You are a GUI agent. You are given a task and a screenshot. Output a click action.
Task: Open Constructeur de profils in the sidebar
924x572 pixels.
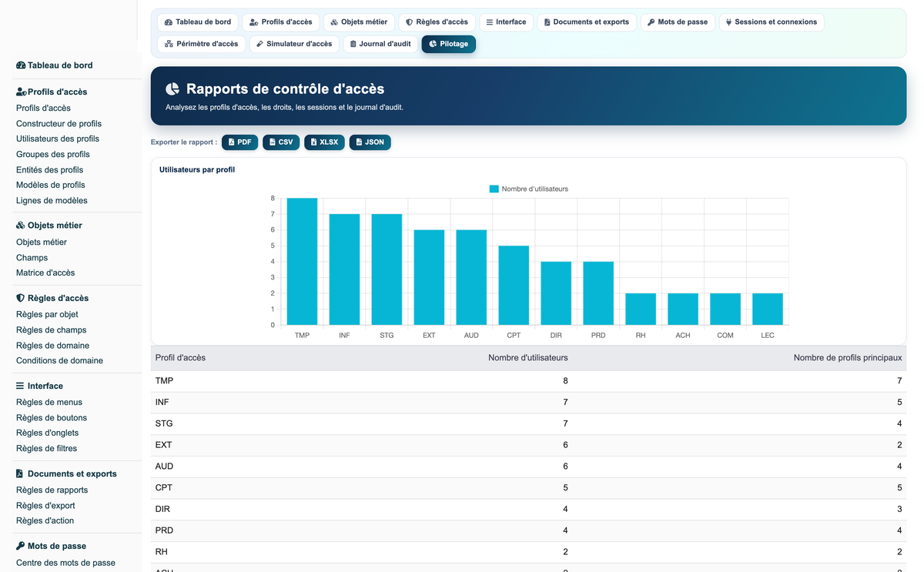(59, 124)
